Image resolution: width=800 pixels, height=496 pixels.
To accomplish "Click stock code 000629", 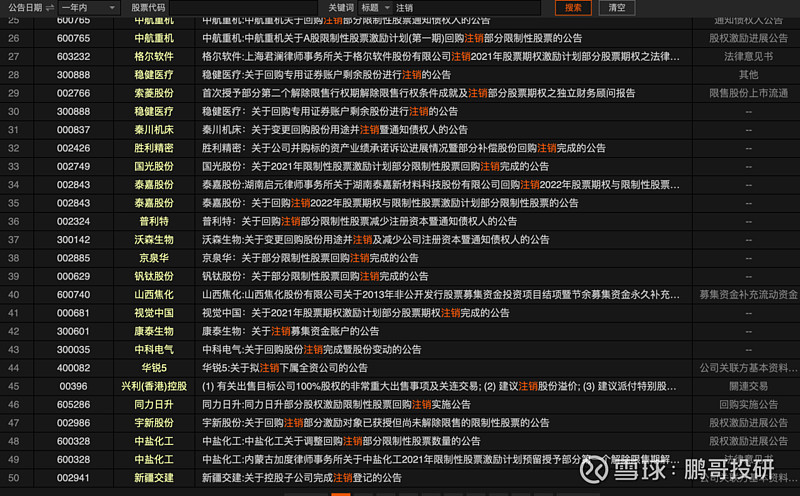I will 73,277.
